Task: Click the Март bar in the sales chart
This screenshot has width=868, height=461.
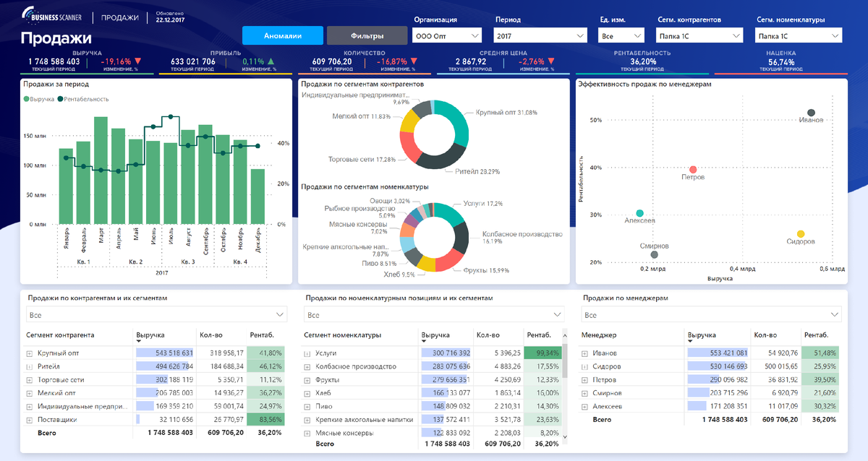Action: tap(101, 171)
